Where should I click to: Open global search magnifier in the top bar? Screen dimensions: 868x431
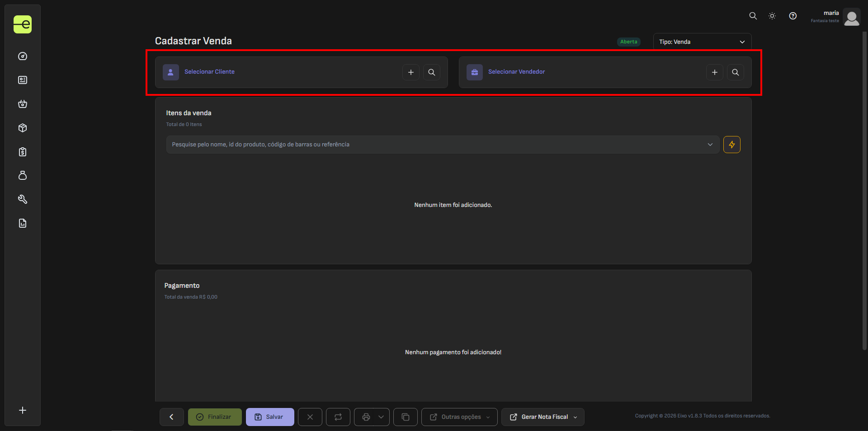point(753,16)
